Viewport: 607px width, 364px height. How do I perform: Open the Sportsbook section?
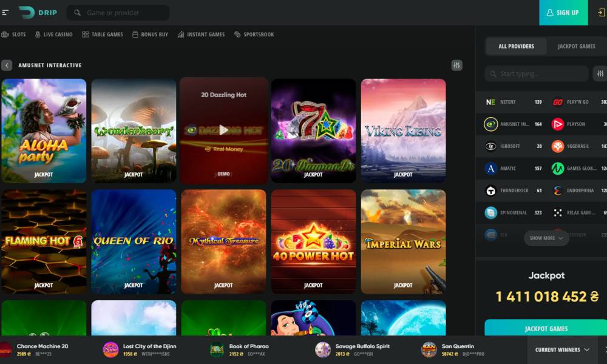pos(254,35)
